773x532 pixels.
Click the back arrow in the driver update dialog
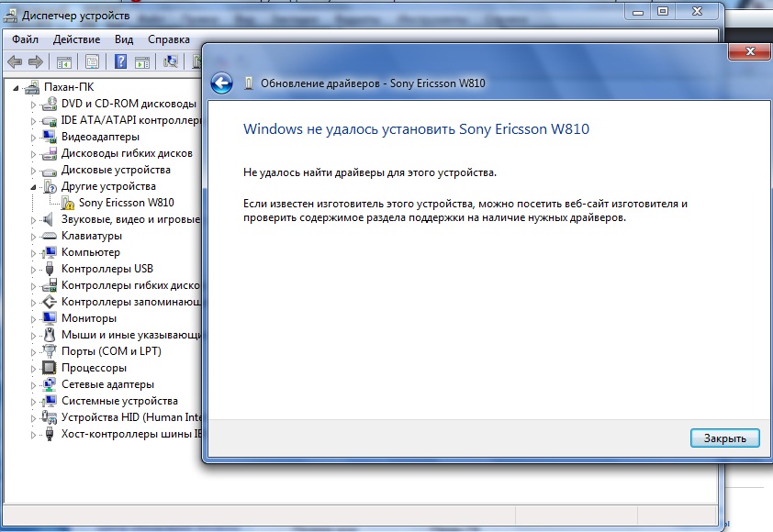click(x=221, y=83)
